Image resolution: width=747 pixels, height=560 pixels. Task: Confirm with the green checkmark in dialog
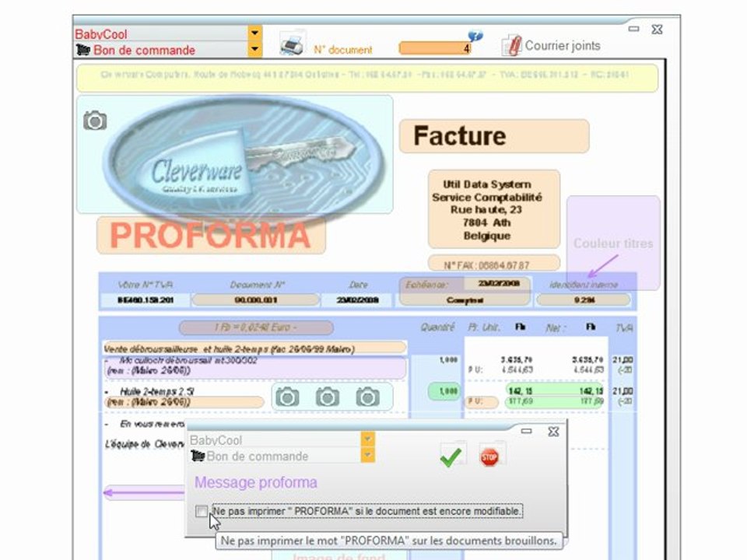click(451, 457)
